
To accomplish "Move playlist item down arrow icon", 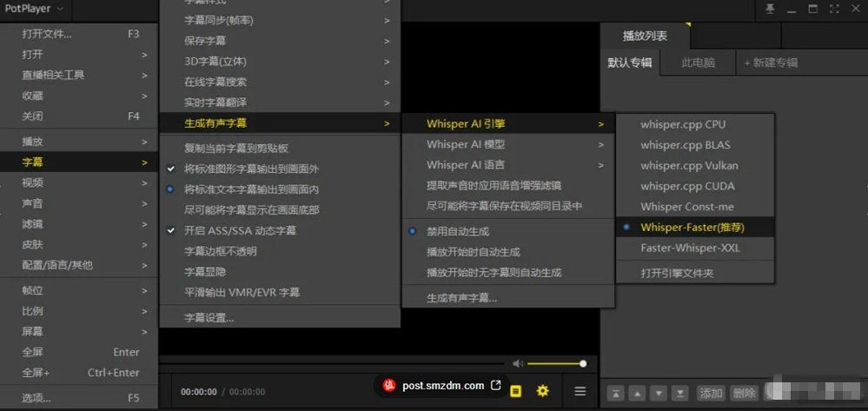I will (x=659, y=394).
